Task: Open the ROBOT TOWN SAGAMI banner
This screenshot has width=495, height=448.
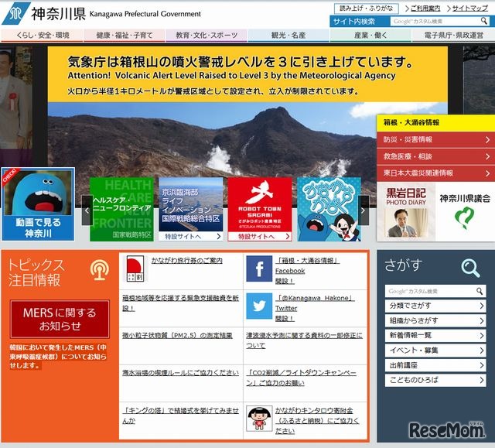Action: [x=260, y=210]
